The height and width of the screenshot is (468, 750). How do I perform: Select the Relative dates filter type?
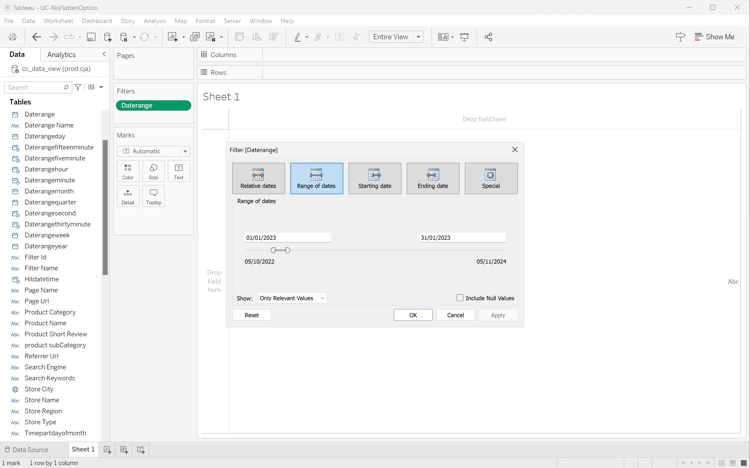pos(258,178)
